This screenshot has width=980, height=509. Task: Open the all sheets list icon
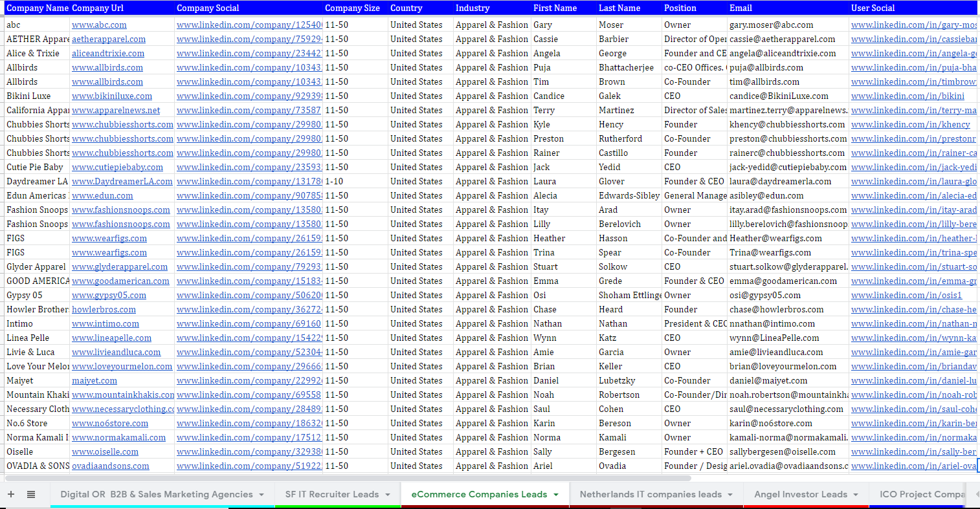30,494
